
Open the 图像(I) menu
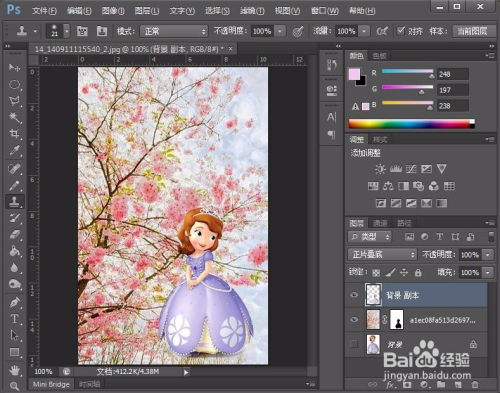pos(113,11)
